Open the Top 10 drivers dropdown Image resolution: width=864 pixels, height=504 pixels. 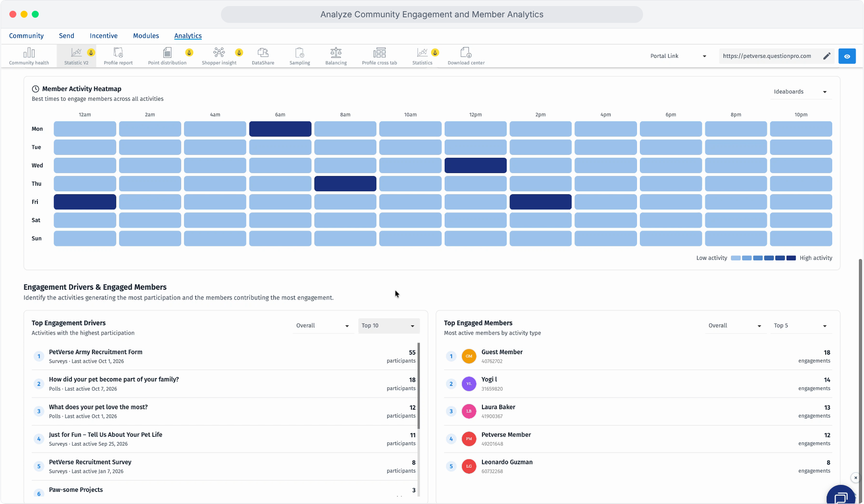tap(389, 326)
